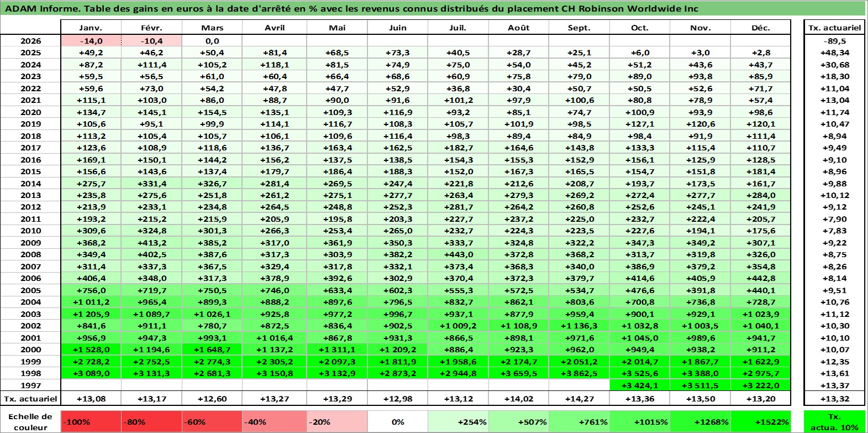
Task: Click the +3 862,5 cell for Sept. 1998
Action: (x=579, y=373)
